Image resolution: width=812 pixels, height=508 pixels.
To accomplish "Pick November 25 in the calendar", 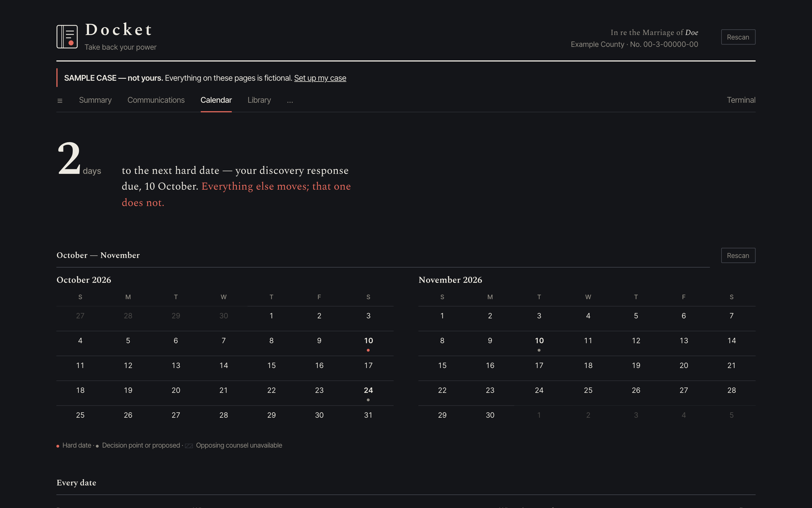I will coord(588,390).
